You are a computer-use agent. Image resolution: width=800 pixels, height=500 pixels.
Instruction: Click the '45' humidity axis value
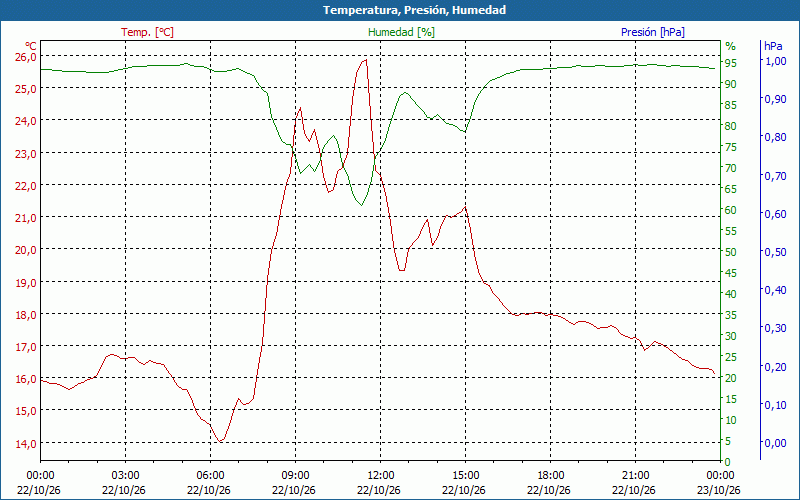pyautogui.click(x=731, y=273)
